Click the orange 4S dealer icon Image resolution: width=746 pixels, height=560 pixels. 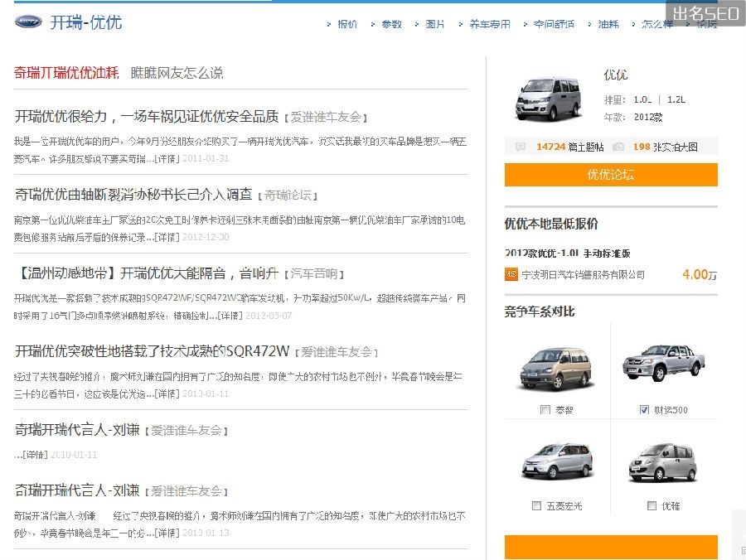[x=511, y=274]
